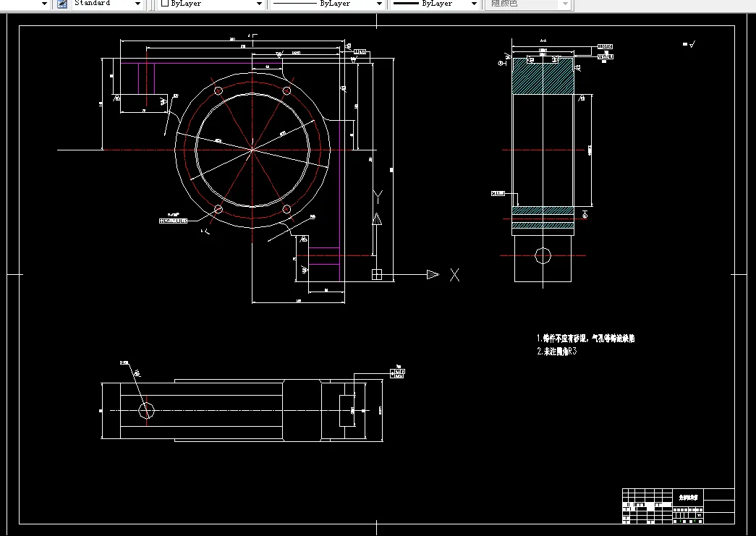756x536 pixels.
Task: Click the ByLayer color swatch box
Action: tap(165, 3)
